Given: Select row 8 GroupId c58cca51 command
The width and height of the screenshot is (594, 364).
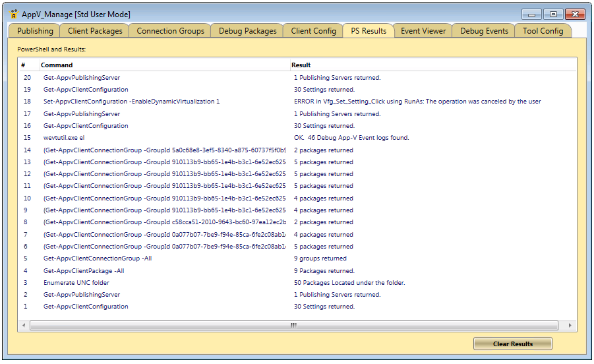Looking at the screenshot, I should click(x=165, y=222).
